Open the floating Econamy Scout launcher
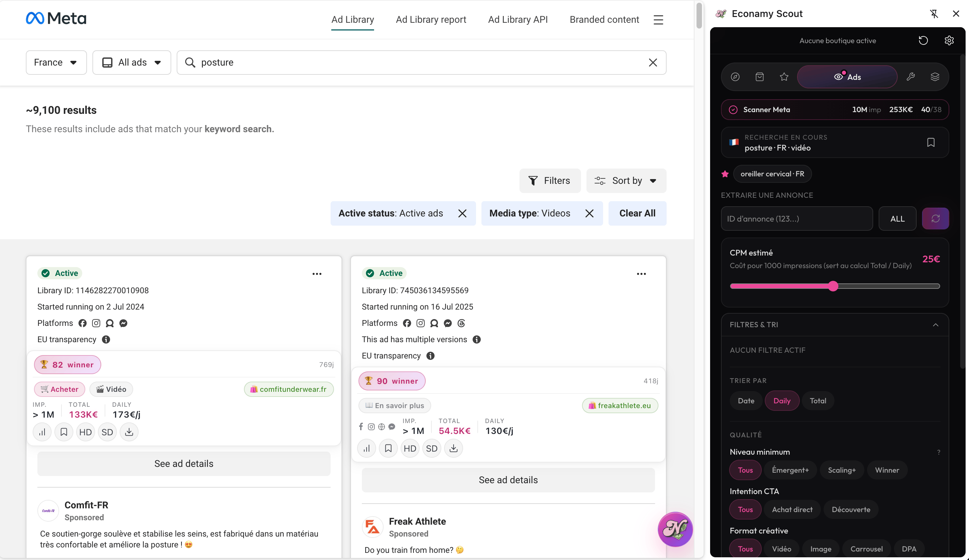Screen dimensions: 969x560 [675, 530]
